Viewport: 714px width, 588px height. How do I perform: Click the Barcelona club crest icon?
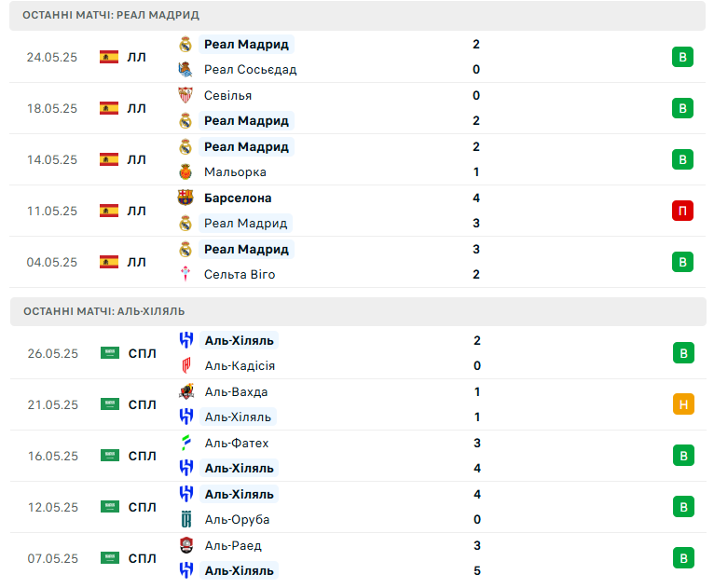(x=185, y=198)
